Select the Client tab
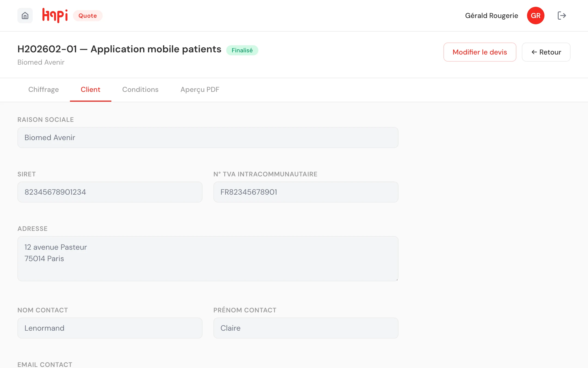This screenshot has width=588, height=368. [x=90, y=89]
